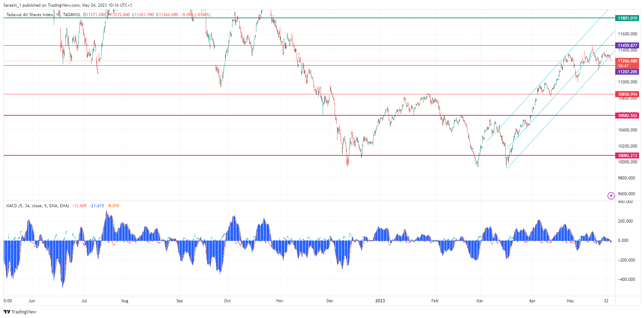Viewport: 644px width, 318px height.
Task: Click the Feb label on time axis
Action: 435,301
